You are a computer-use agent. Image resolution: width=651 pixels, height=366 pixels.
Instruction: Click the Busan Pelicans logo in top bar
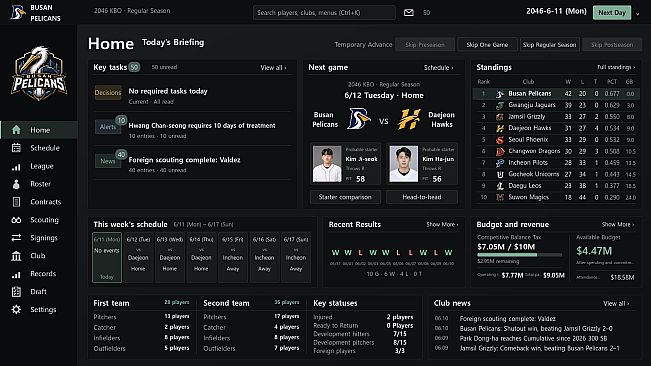click(x=17, y=12)
